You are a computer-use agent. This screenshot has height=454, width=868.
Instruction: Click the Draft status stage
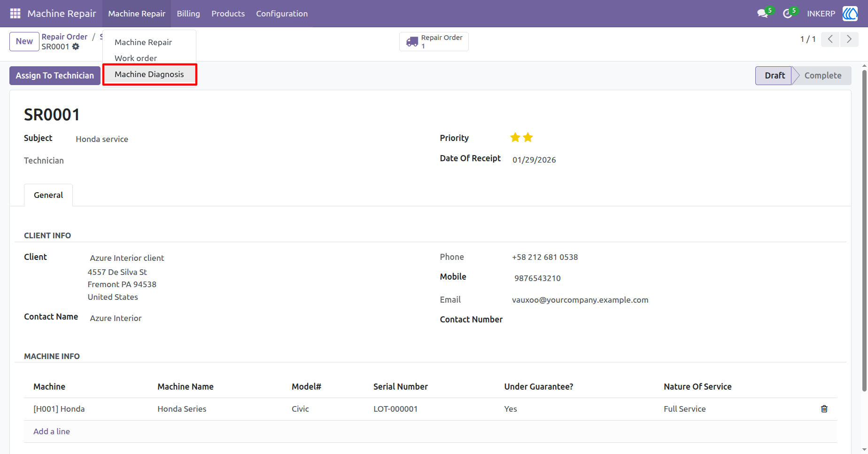(x=775, y=76)
